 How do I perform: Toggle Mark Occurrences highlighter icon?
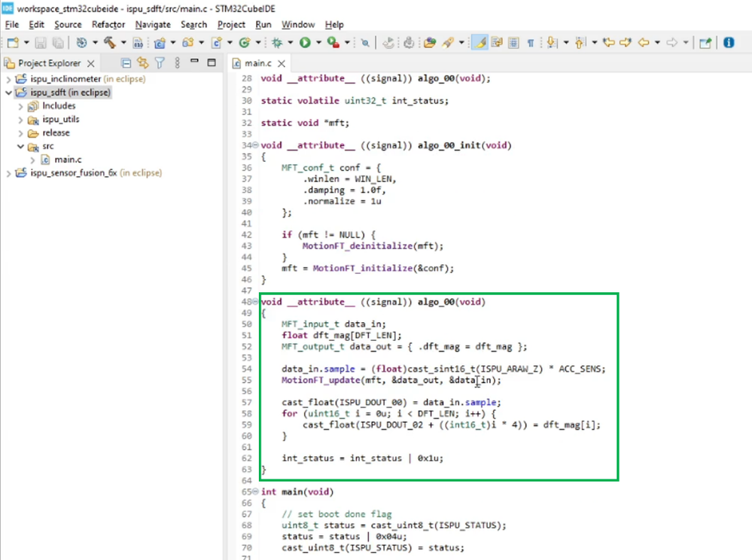point(480,43)
